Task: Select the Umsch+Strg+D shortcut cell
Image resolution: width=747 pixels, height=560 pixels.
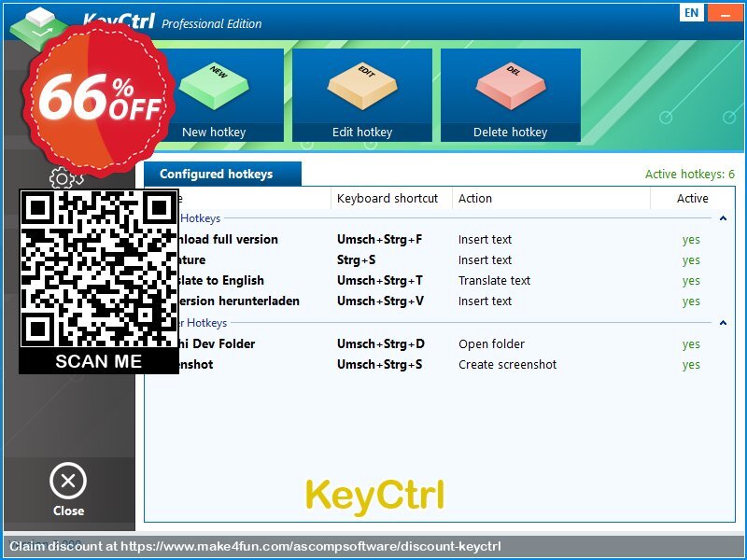Action: coord(381,343)
